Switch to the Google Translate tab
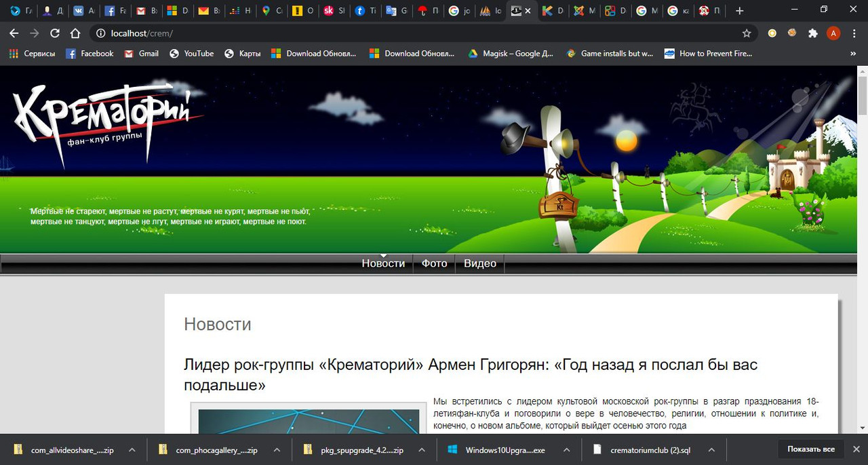 pos(395,11)
